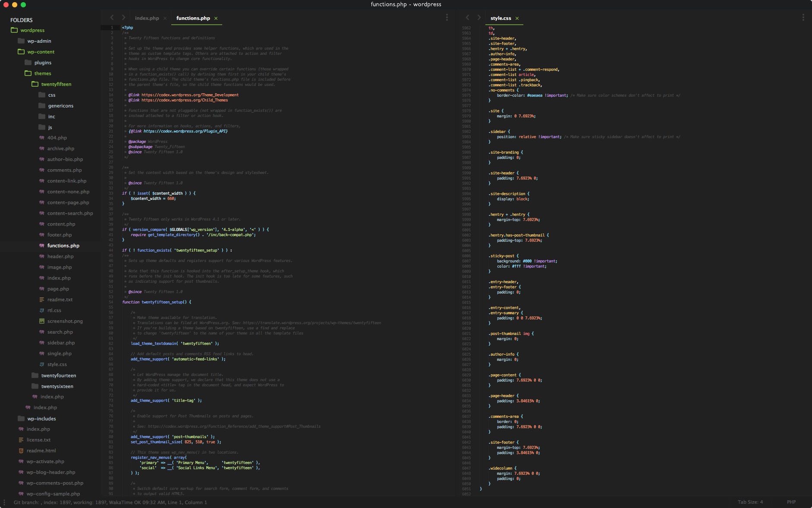Click the icon next to content-page.php

pyautogui.click(x=42, y=202)
